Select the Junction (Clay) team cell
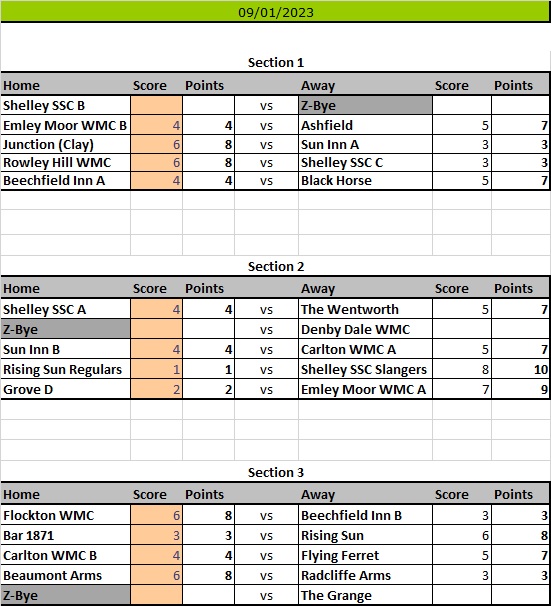The width and height of the screenshot is (551, 606). click(x=66, y=145)
